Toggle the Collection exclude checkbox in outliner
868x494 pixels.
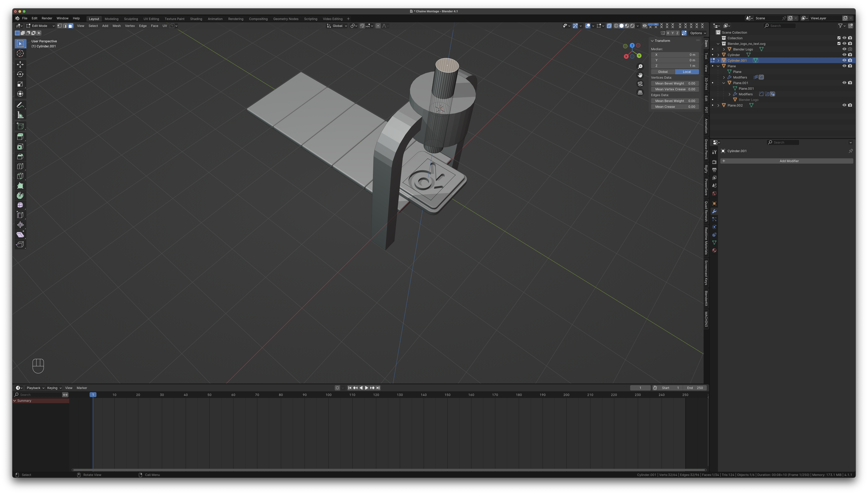[839, 38]
